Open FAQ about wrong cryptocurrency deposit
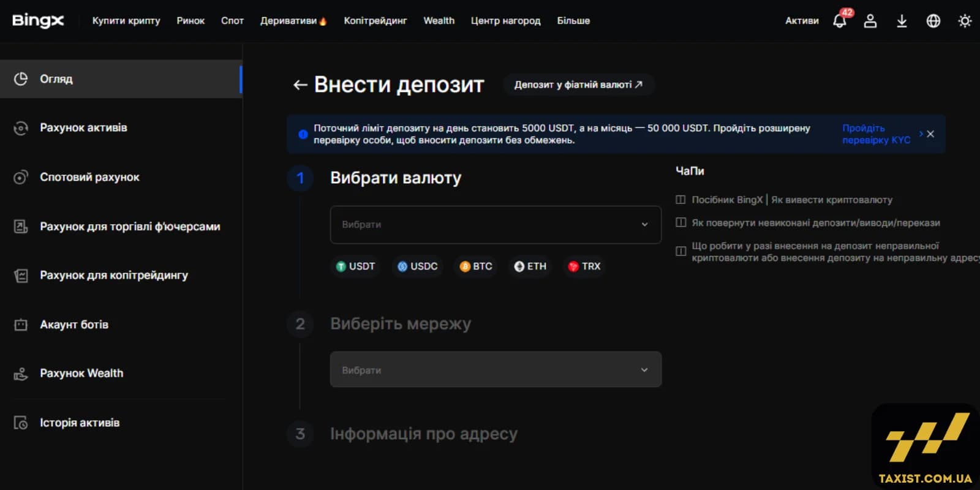This screenshot has width=980, height=490. [835, 252]
